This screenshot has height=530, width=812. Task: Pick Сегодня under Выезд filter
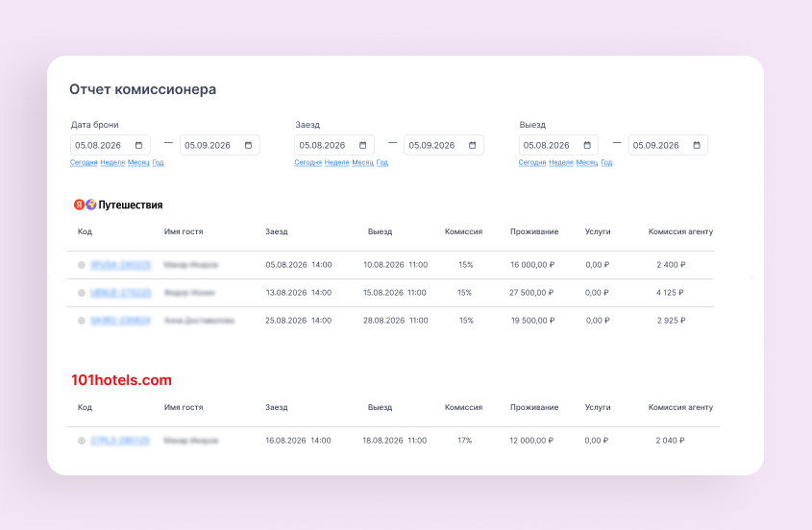tap(532, 162)
